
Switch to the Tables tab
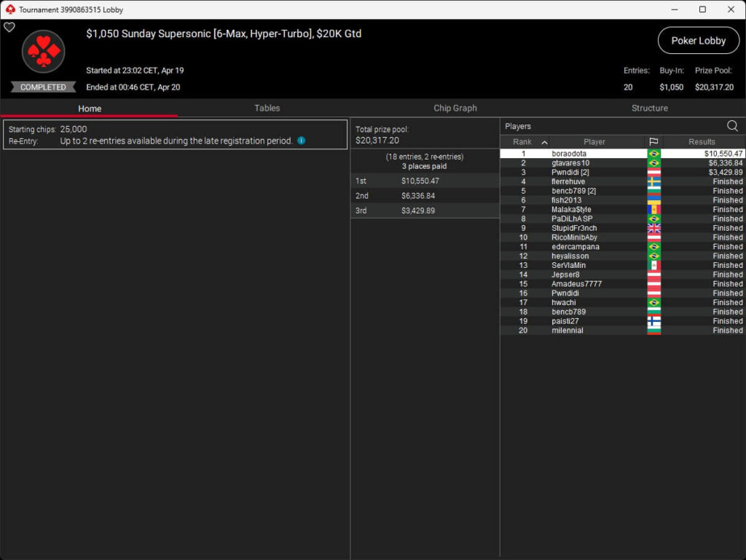(267, 108)
